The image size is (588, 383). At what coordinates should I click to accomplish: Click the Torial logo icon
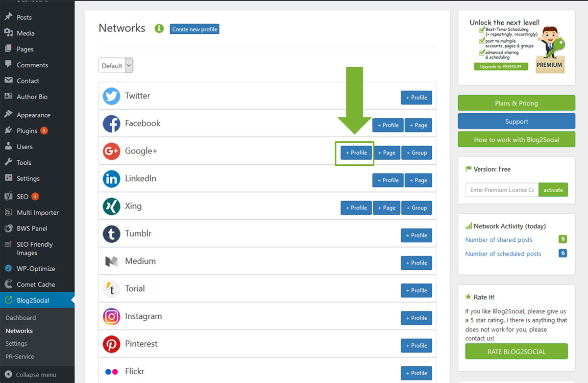point(111,289)
